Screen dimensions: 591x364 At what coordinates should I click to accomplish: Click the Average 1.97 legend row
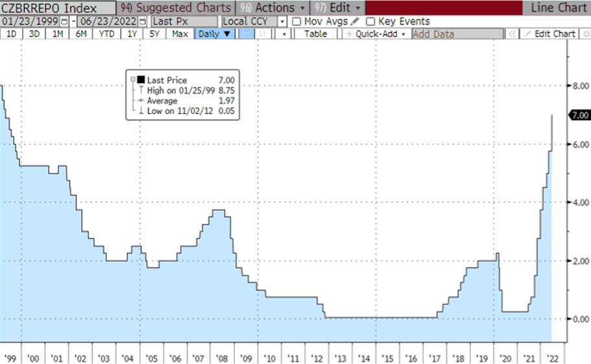click(187, 101)
